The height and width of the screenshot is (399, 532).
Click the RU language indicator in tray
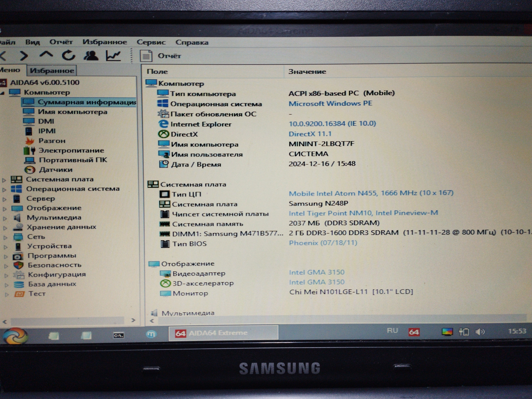click(x=392, y=331)
